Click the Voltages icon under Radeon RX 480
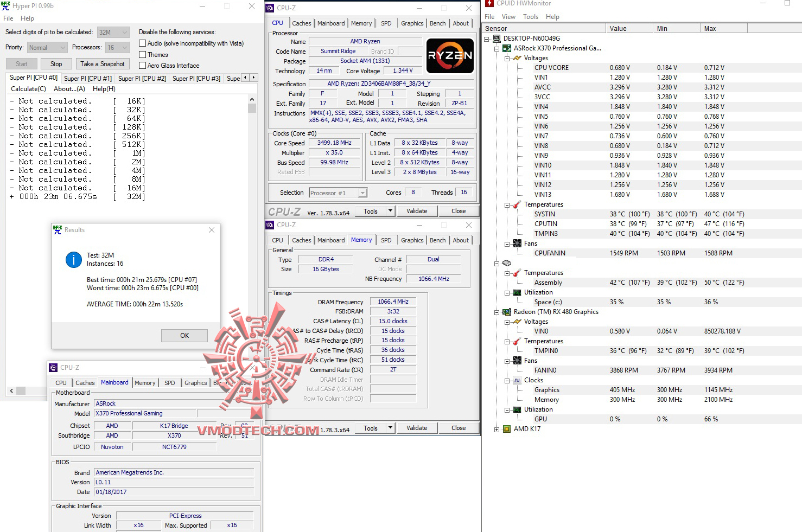Viewport: 802px width, 532px height. [x=517, y=322]
